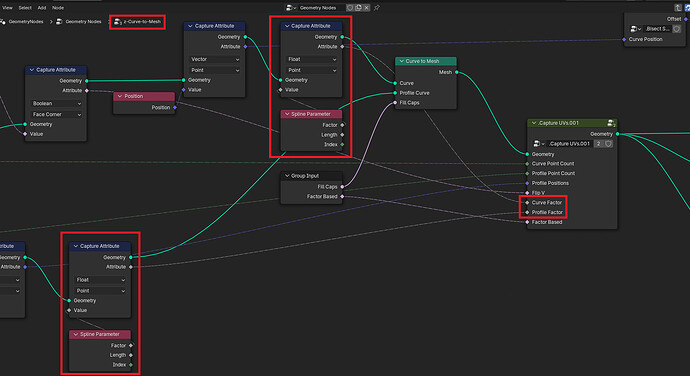Screen dimensions: 690x376
Task: Click user count 2 on .Capture UVs.001
Action: click(x=598, y=144)
